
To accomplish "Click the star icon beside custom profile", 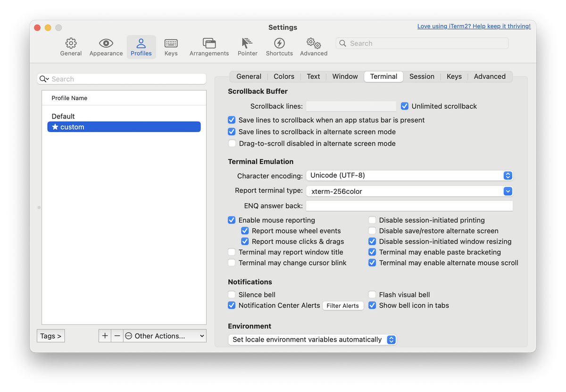I will [55, 127].
